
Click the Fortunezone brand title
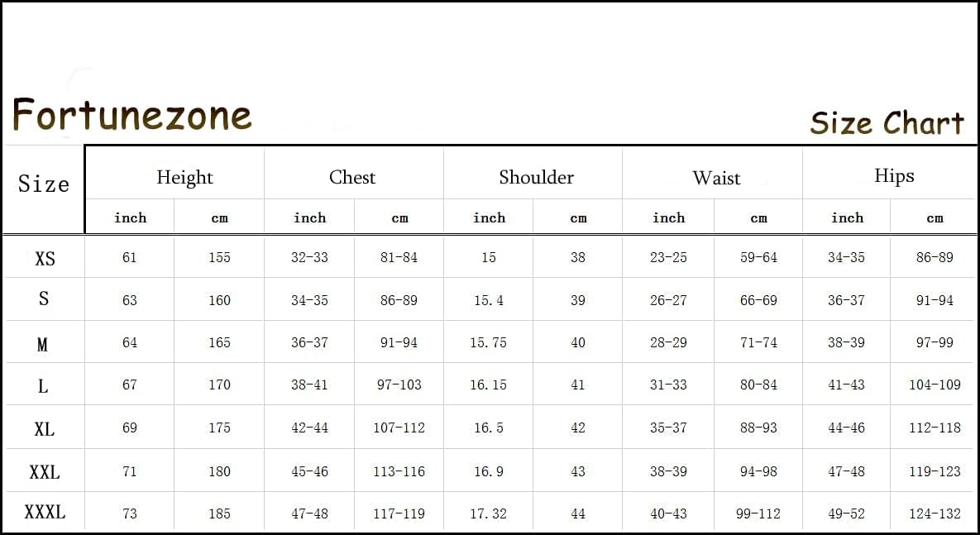click(x=131, y=115)
